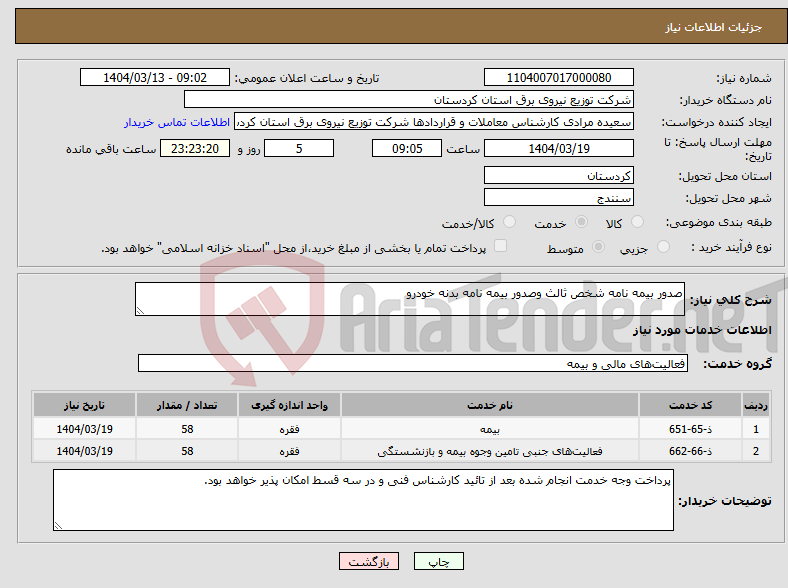Click the تاریخ نیاز column header
Viewport: 788px width, 588px height.
coord(84,405)
